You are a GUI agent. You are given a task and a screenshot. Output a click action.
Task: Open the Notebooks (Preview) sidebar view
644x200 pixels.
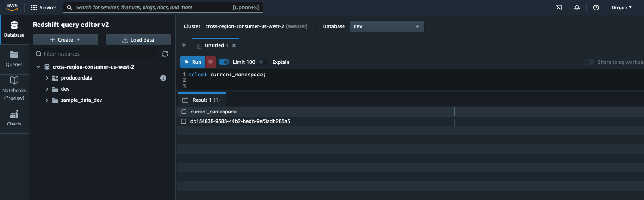[x=14, y=88]
